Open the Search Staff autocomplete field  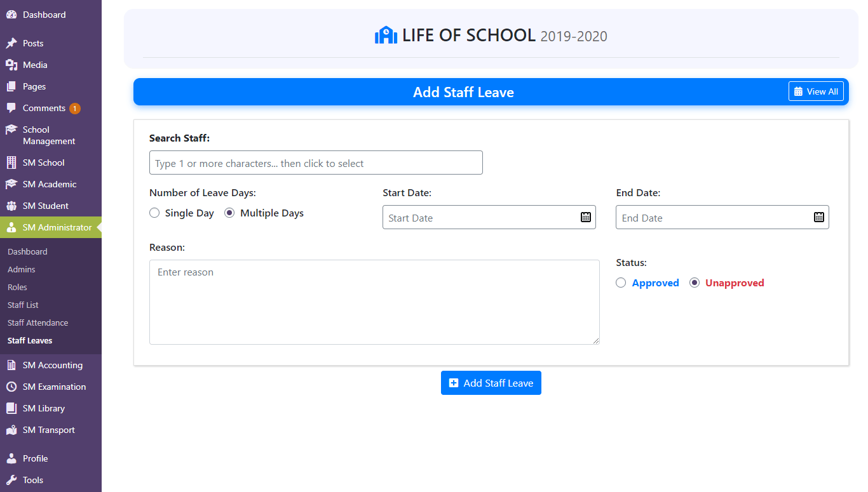point(316,163)
